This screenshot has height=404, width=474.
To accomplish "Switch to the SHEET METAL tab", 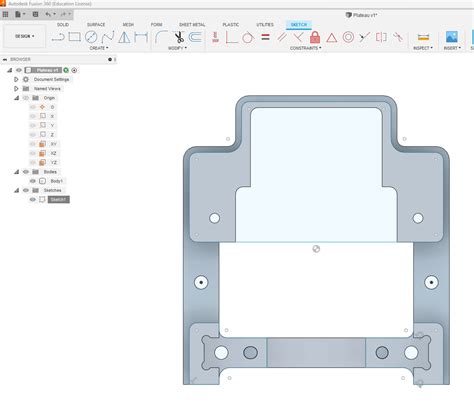I will (x=192, y=25).
